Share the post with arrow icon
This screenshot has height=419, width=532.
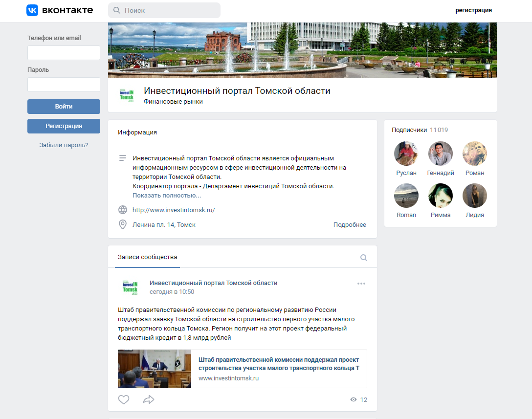click(x=149, y=399)
